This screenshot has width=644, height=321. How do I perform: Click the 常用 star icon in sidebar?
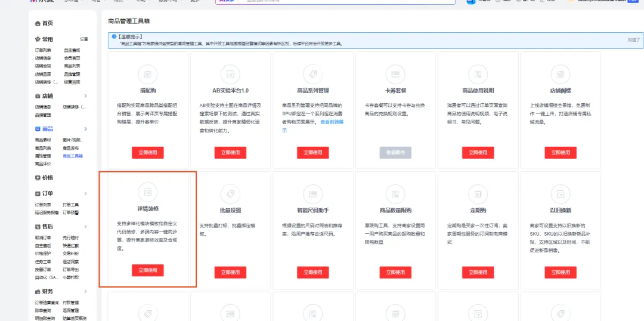pyautogui.click(x=38, y=39)
